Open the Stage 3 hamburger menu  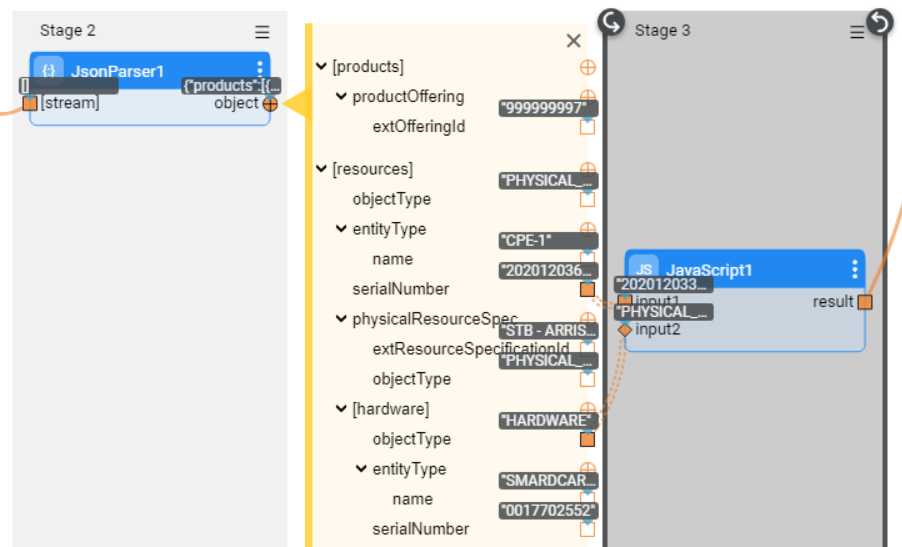coord(857,33)
